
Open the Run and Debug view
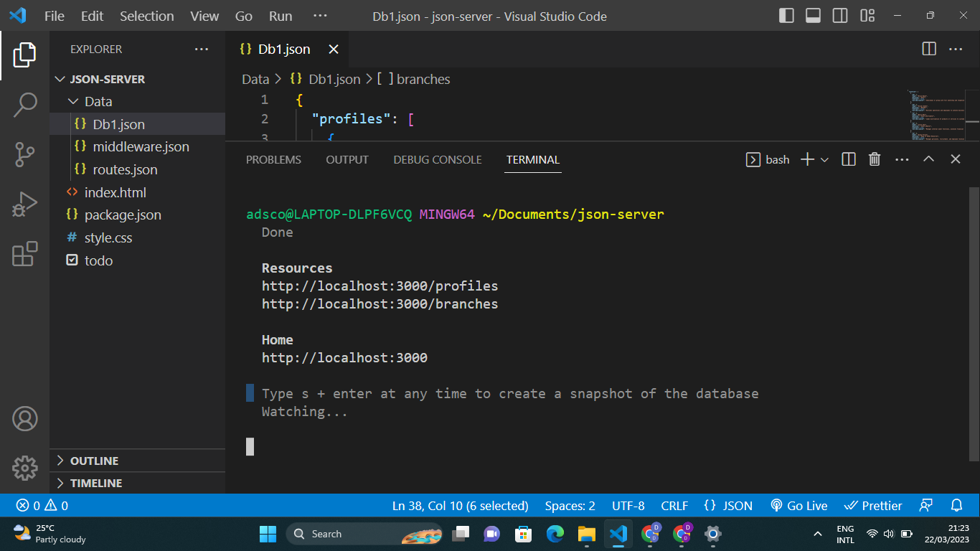click(x=24, y=204)
